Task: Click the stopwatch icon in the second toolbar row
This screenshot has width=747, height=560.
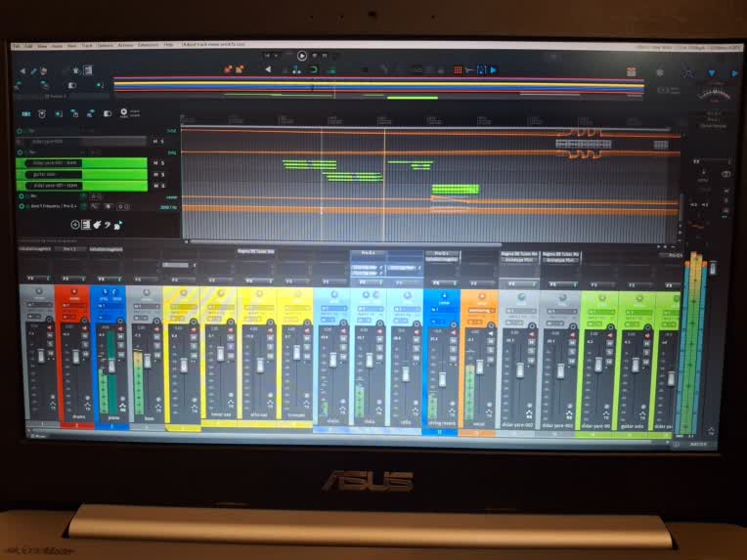Action: (42, 113)
